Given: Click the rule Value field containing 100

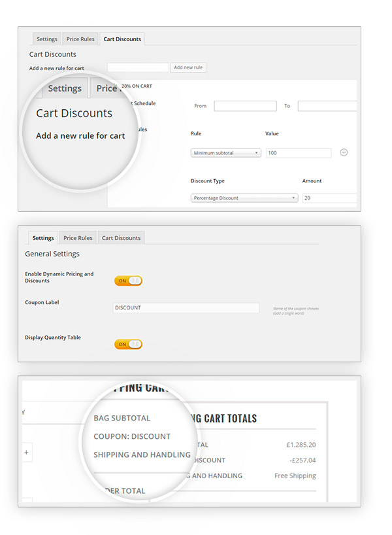Looking at the screenshot, I should [299, 153].
